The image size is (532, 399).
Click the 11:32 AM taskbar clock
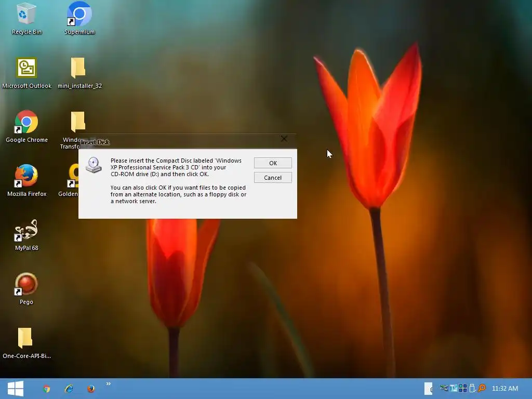pos(505,389)
